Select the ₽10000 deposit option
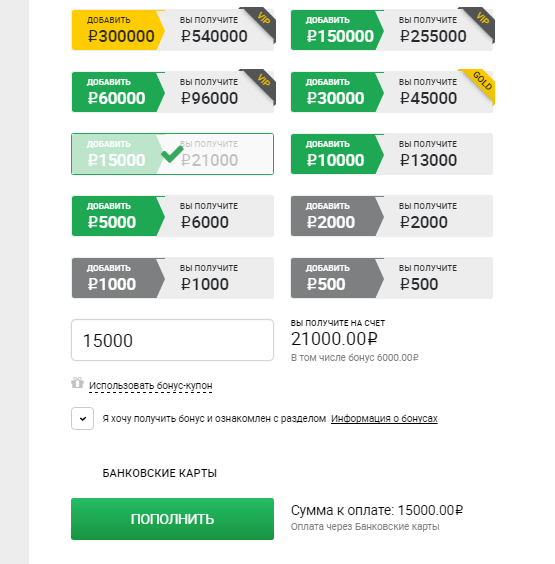Screen dimensions: 555x564 pyautogui.click(x=392, y=154)
